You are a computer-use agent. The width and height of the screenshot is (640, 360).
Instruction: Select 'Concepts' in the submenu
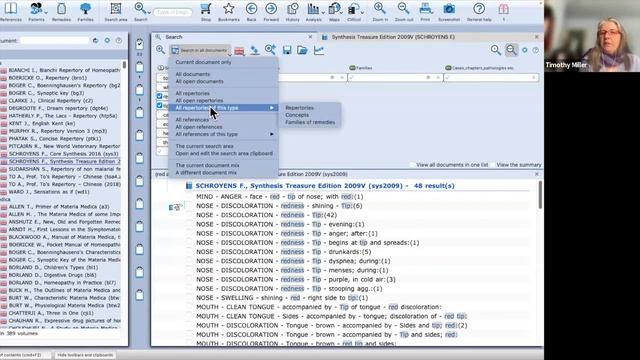coord(297,115)
